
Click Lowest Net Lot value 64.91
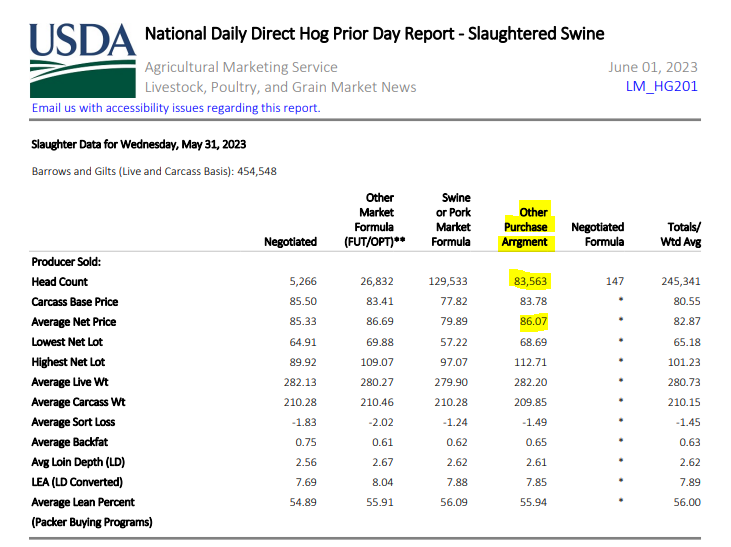(x=303, y=342)
